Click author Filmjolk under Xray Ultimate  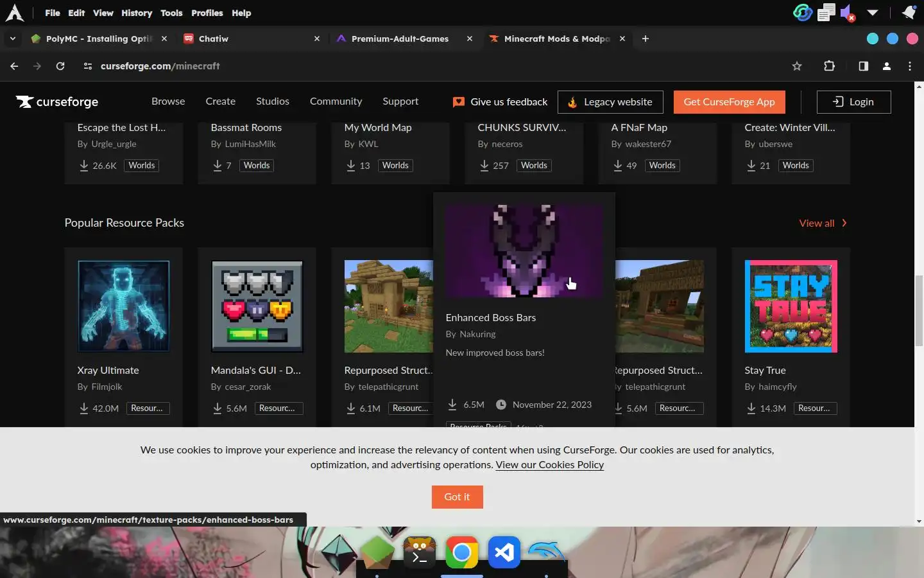107,387
